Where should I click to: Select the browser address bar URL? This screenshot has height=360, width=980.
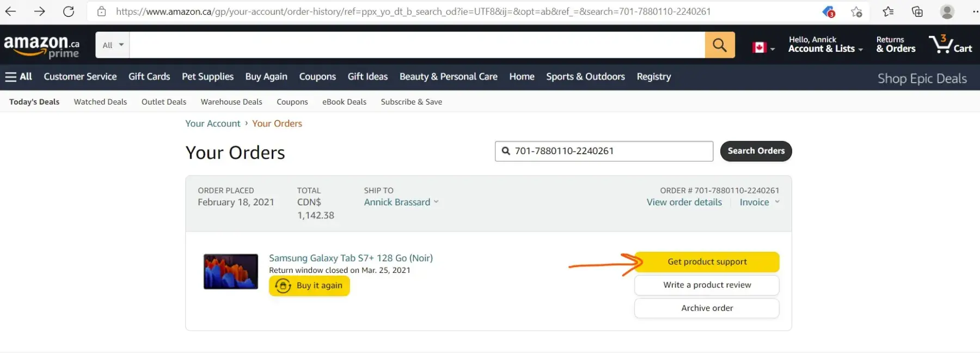coord(413,11)
